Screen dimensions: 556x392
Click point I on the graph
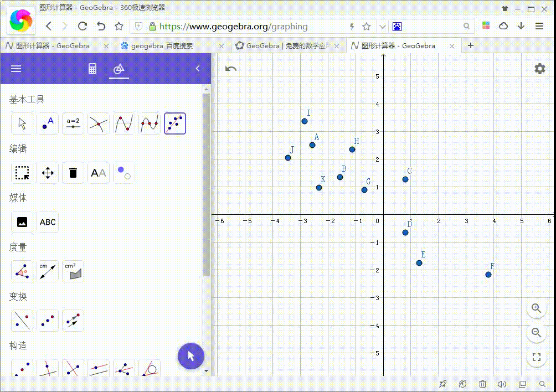(304, 121)
